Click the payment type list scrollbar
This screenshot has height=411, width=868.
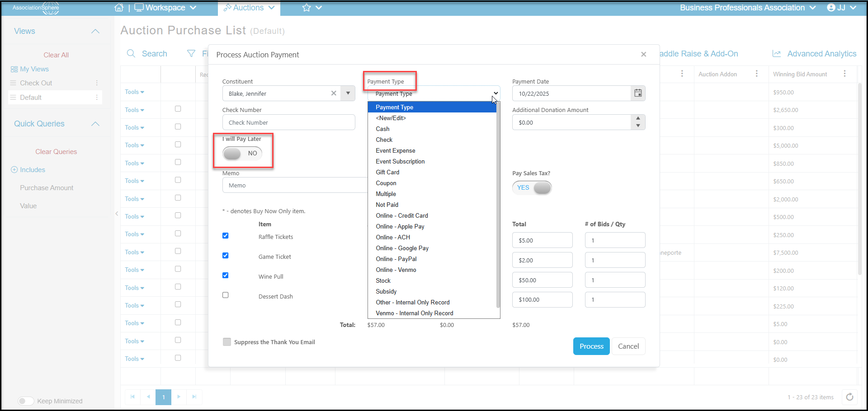tap(498, 205)
